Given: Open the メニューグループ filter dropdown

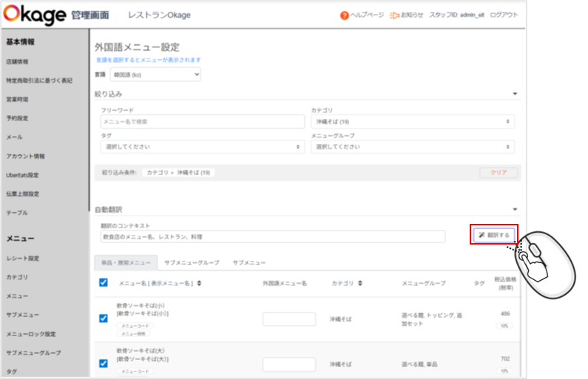Looking at the screenshot, I should click(x=412, y=147).
